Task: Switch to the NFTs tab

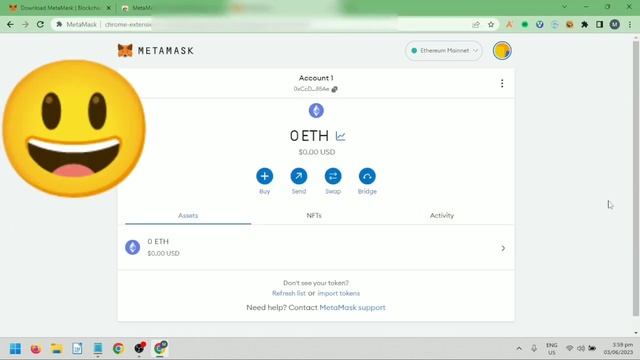Action: click(314, 215)
